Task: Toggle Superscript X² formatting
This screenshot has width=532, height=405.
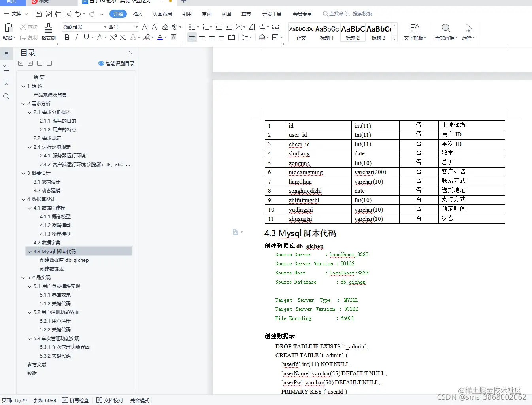Action: pyautogui.click(x=113, y=37)
